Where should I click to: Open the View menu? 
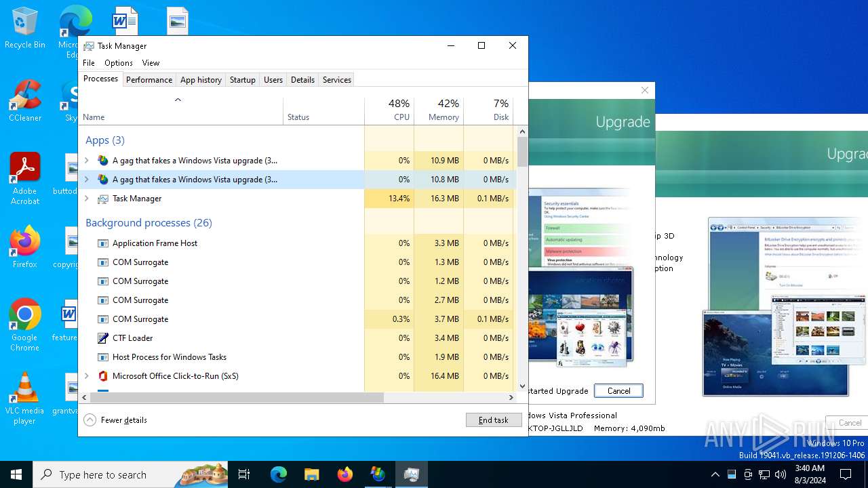point(151,63)
